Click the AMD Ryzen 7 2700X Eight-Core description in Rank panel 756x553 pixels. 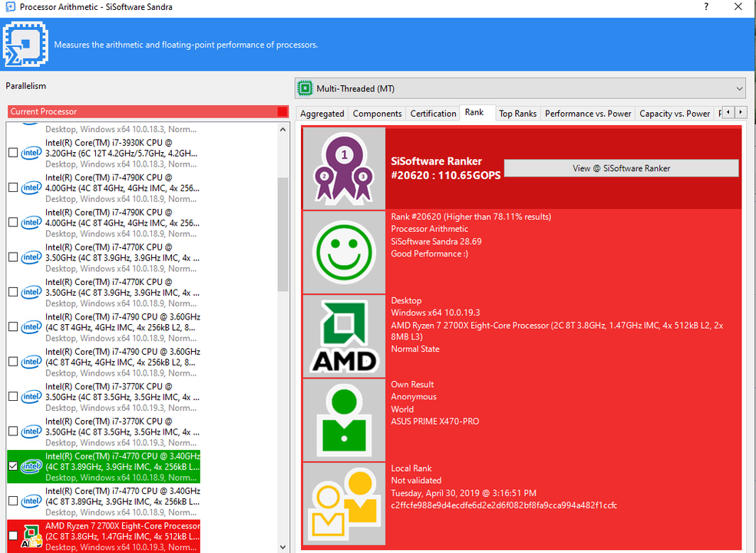pos(557,331)
